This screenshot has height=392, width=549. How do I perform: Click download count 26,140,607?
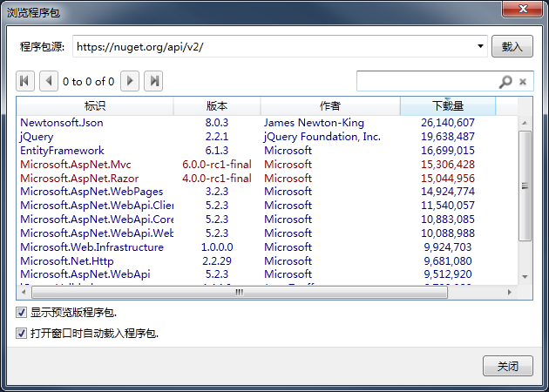(x=448, y=123)
